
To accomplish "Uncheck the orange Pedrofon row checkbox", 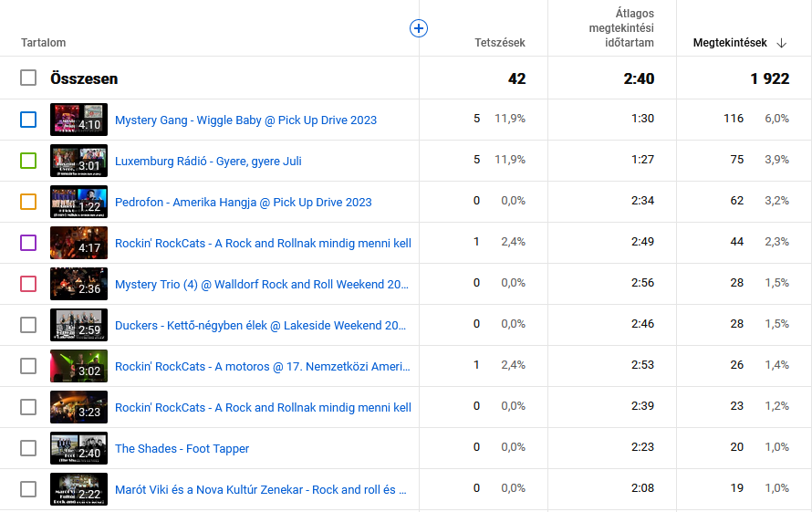I will coord(28,202).
